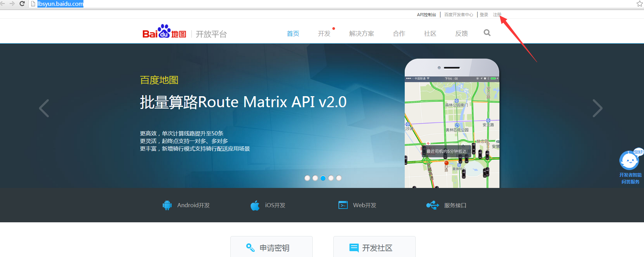Open the 开发 nav menu

pos(324,33)
